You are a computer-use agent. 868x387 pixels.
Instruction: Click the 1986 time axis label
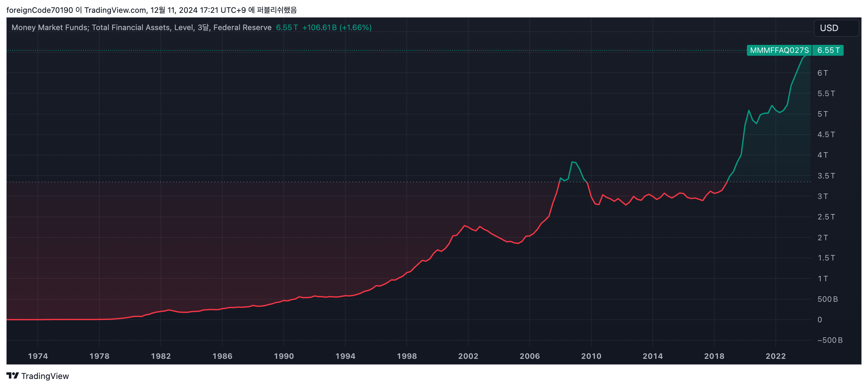pos(222,356)
